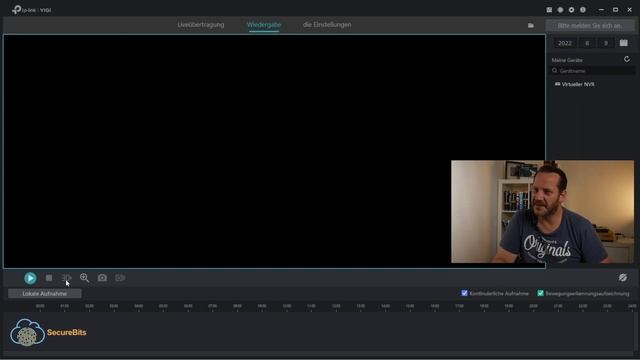Click Bitte melden Sie sich an button
The width and height of the screenshot is (640, 360).
pyautogui.click(x=590, y=25)
